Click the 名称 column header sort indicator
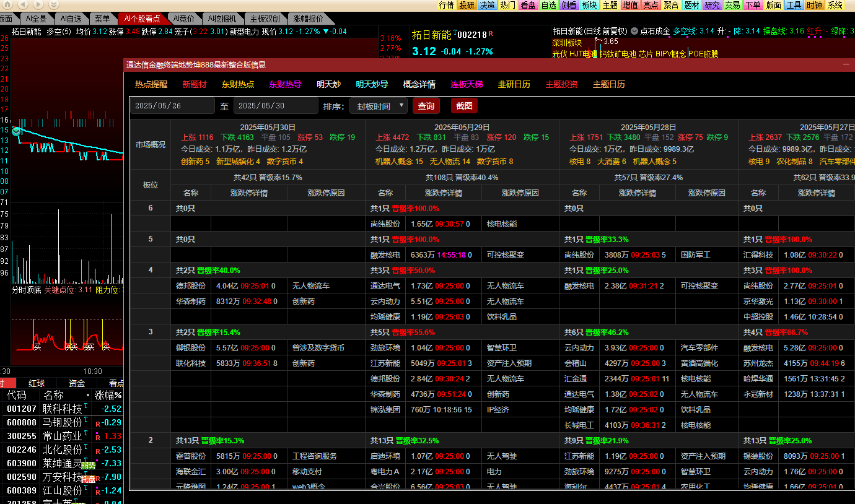This screenshot has width=855, height=504. coord(88,395)
